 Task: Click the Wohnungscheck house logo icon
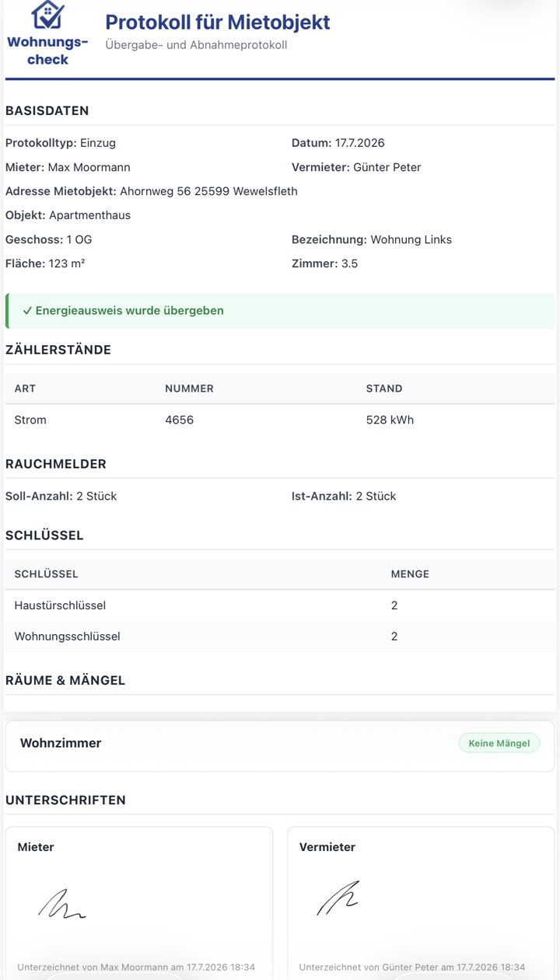click(x=47, y=14)
